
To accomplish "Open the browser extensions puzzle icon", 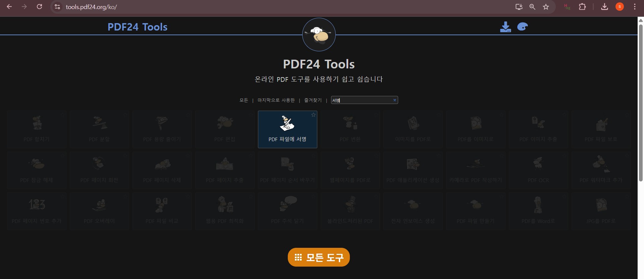I will pos(583,7).
